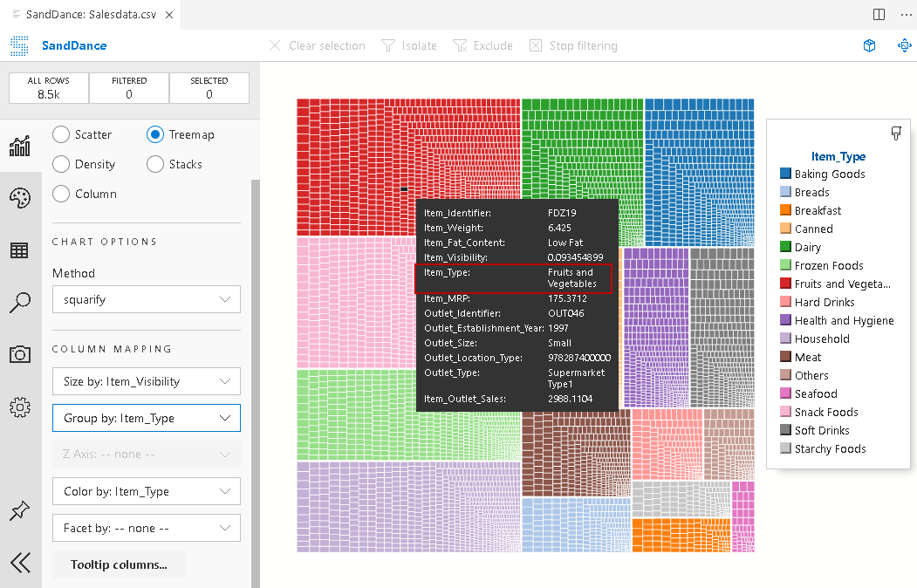Viewport: 917px width, 588px height.
Task: Open the Size by Item_Visibility dropdown
Action: pos(146,381)
